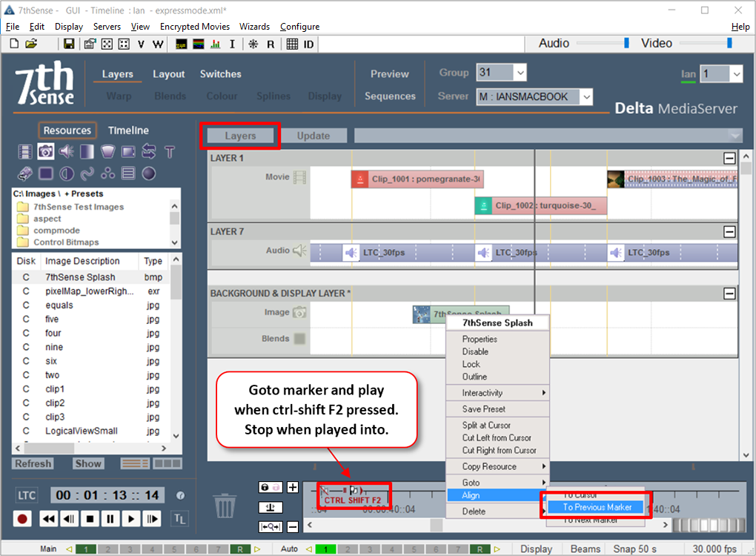The width and height of the screenshot is (756, 556).
Task: Toggle the grid toolbar icon
Action: (x=292, y=44)
